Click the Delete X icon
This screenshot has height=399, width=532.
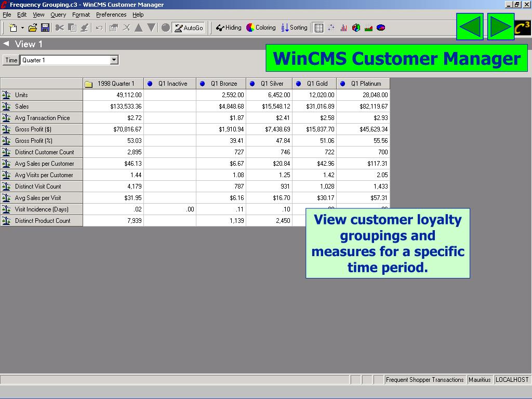(126, 28)
